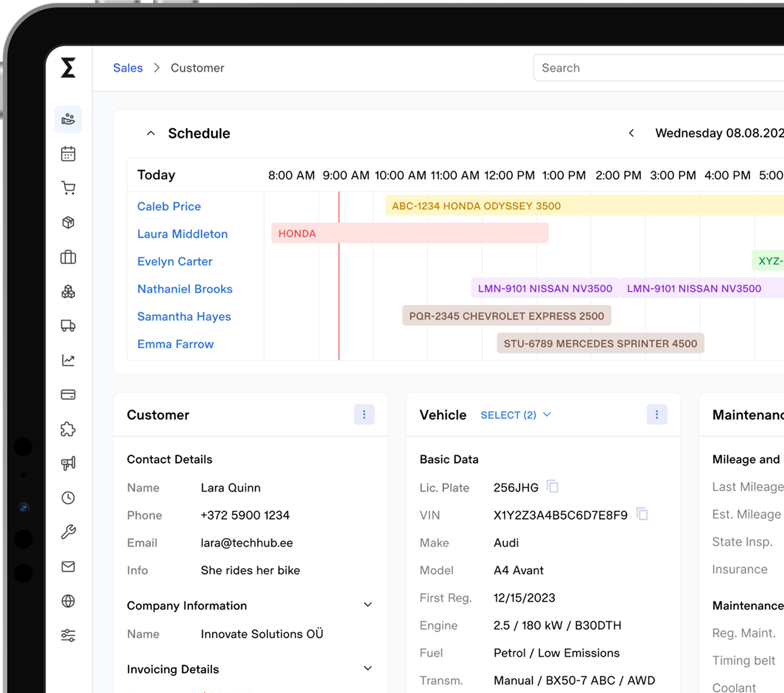This screenshot has width=784, height=693.
Task: Select PQR-2345 Chevrolet Express 2500 booking
Action: (x=507, y=316)
